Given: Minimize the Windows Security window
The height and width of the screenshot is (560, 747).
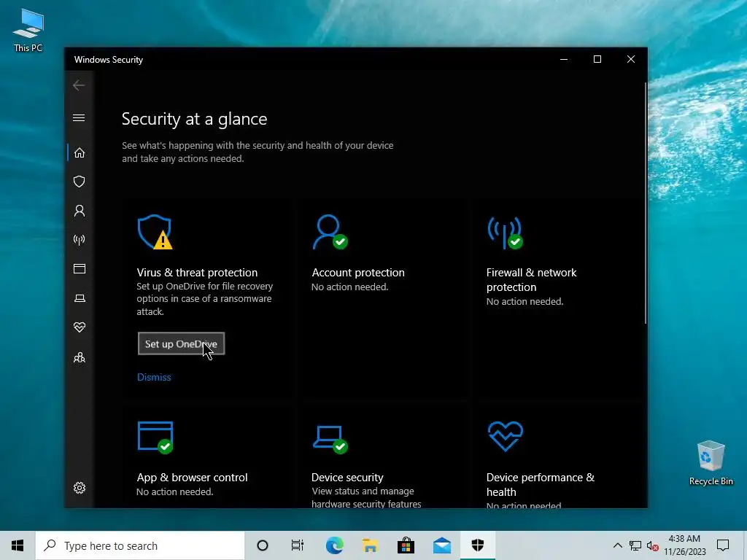Looking at the screenshot, I should (x=564, y=59).
